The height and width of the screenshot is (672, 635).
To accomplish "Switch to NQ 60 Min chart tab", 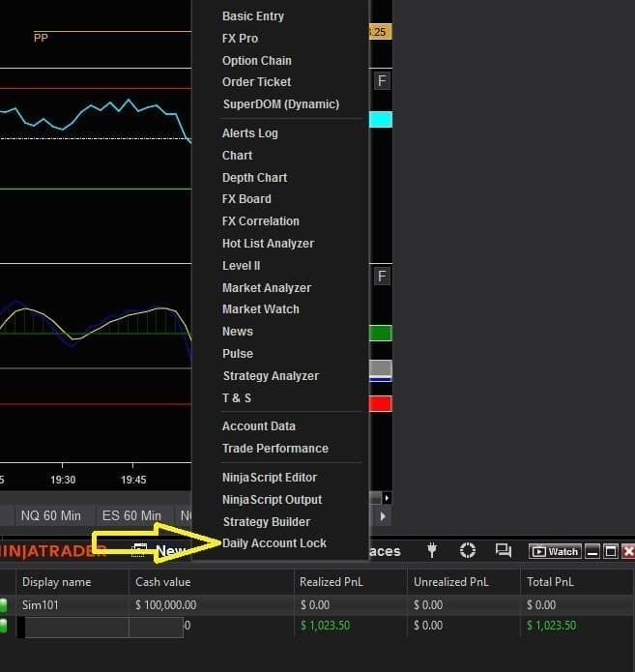I will (51, 515).
